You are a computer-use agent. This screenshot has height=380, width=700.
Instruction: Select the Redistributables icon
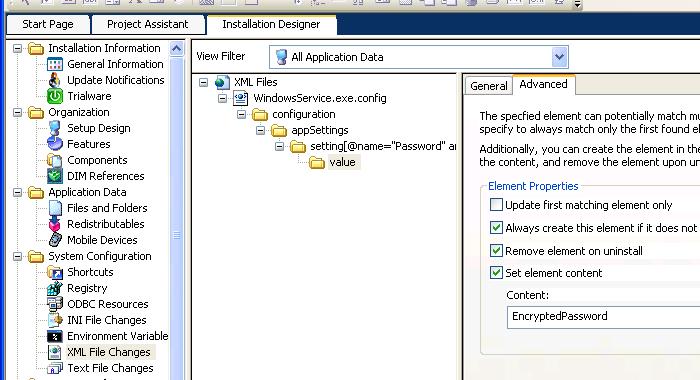tap(55, 224)
